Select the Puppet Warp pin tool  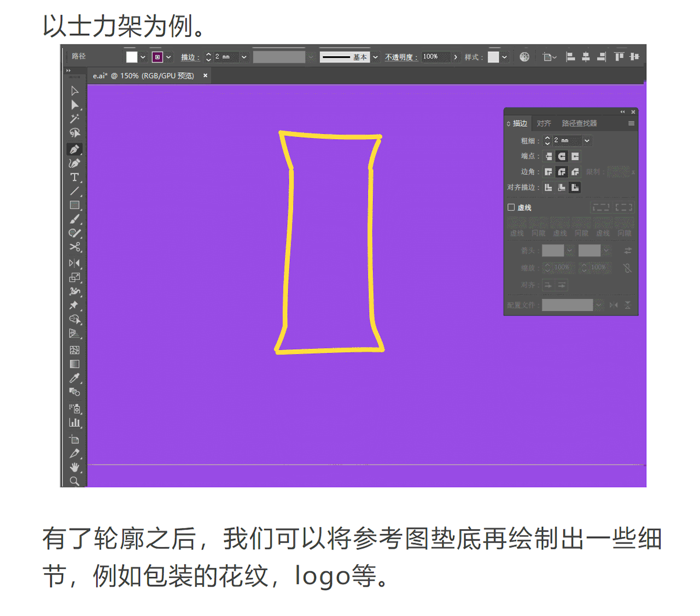click(x=75, y=306)
